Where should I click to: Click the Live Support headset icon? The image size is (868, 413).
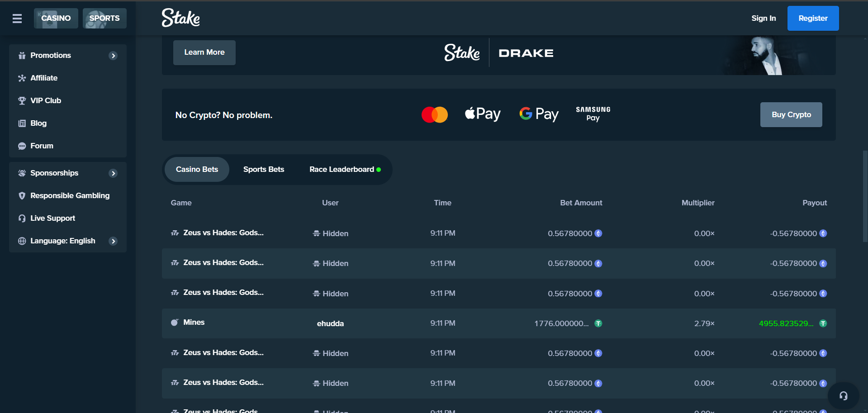coord(22,218)
